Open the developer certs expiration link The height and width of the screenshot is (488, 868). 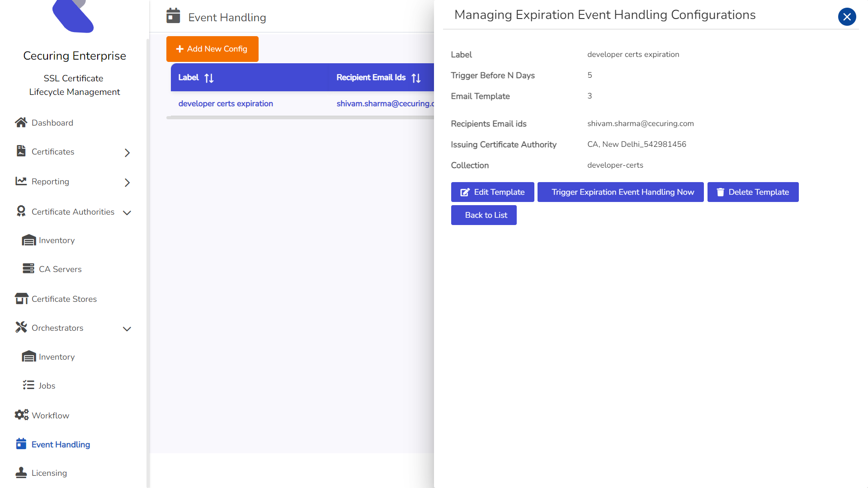tap(226, 103)
